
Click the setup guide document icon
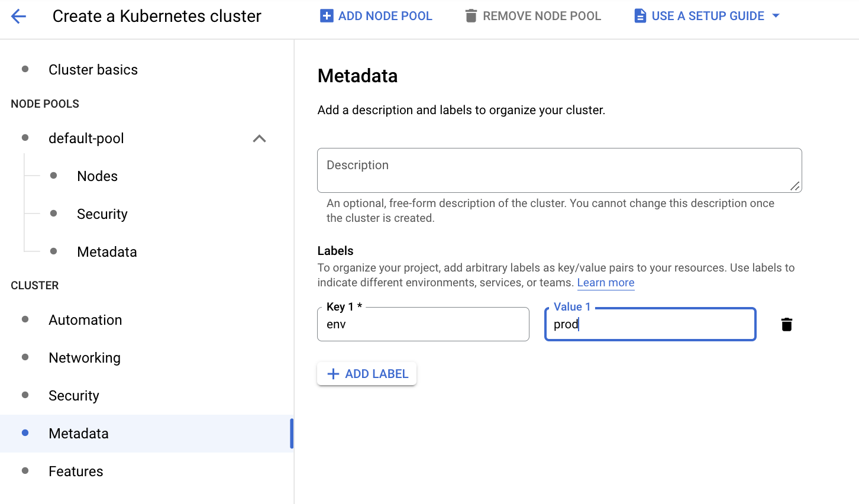coord(640,16)
